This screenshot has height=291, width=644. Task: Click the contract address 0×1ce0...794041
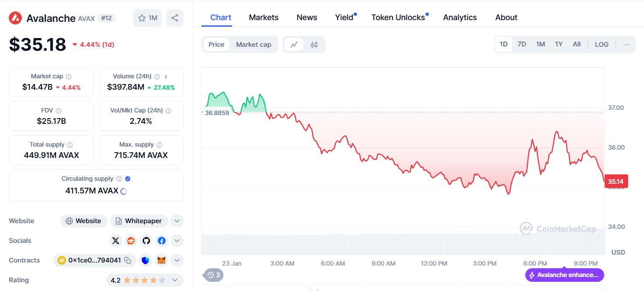pyautogui.click(x=95, y=260)
